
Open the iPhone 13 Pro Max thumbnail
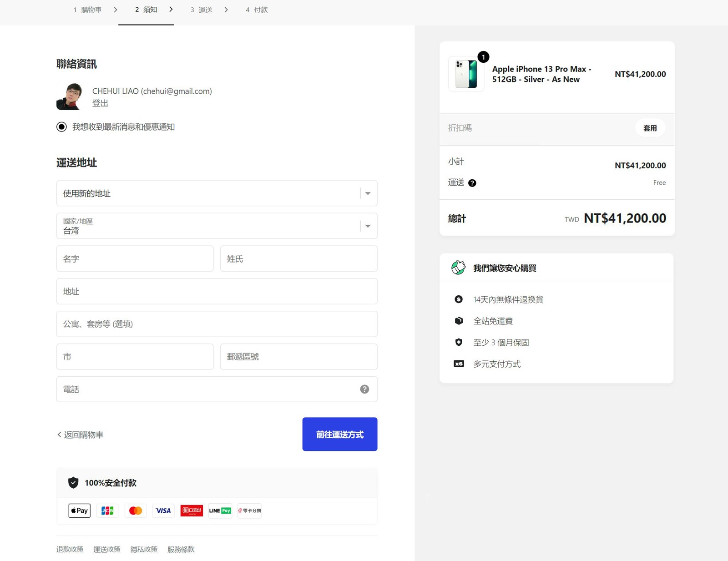466,74
